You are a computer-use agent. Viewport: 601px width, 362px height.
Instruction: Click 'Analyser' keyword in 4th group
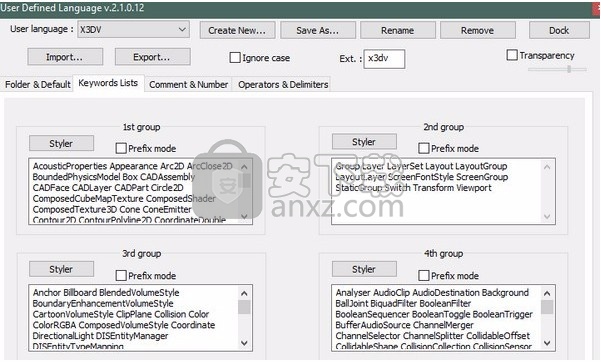(353, 293)
